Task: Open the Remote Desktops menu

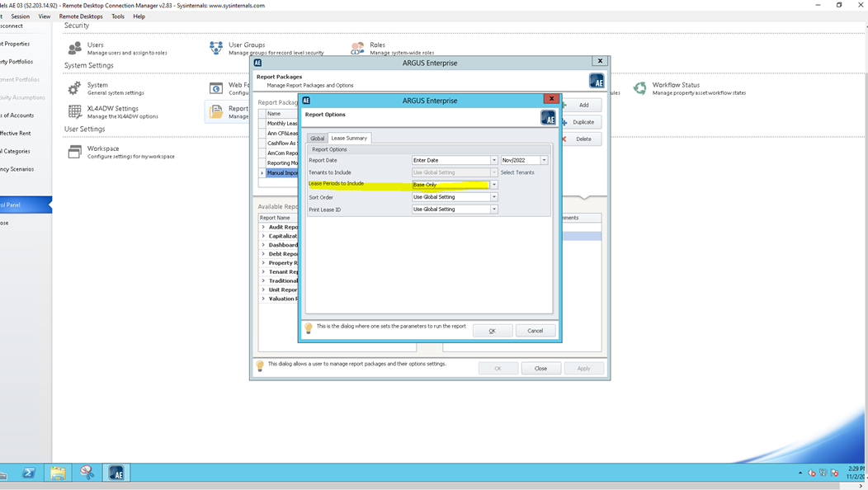Action: [x=81, y=16]
